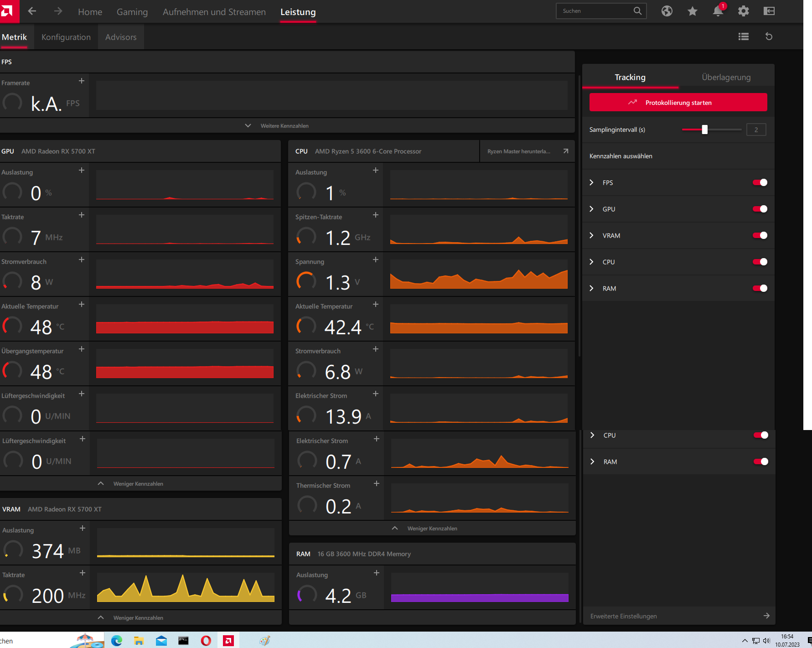The image size is (812, 648).
Task: Expand the VRAM chevron in Kennzahlen auswählen
Action: click(591, 235)
